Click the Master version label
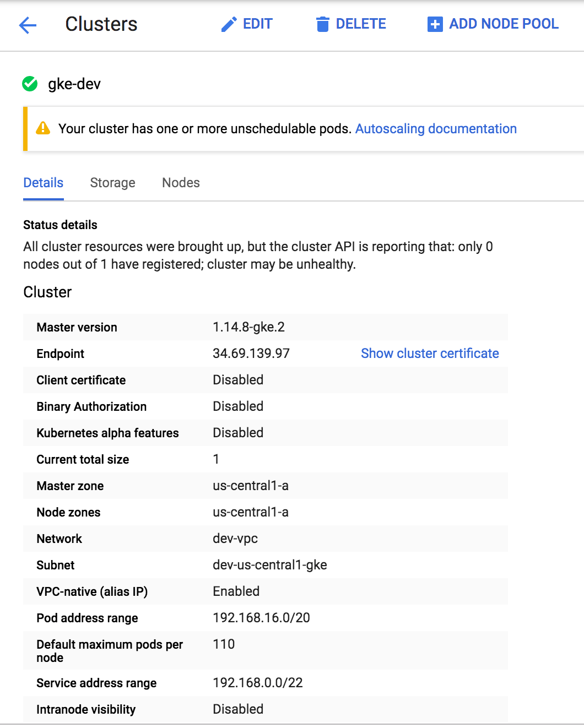This screenshot has width=584, height=728. pos(77,328)
